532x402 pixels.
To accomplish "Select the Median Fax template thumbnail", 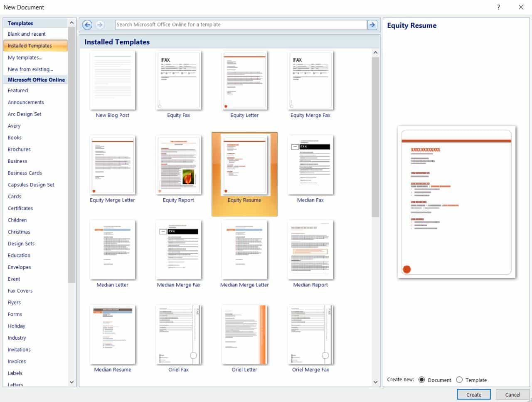I will click(x=310, y=165).
